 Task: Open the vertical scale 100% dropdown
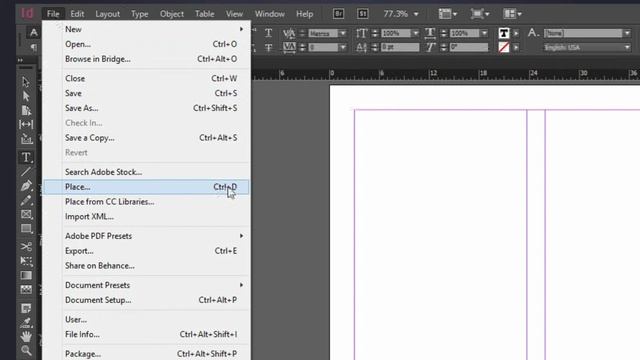pos(415,33)
